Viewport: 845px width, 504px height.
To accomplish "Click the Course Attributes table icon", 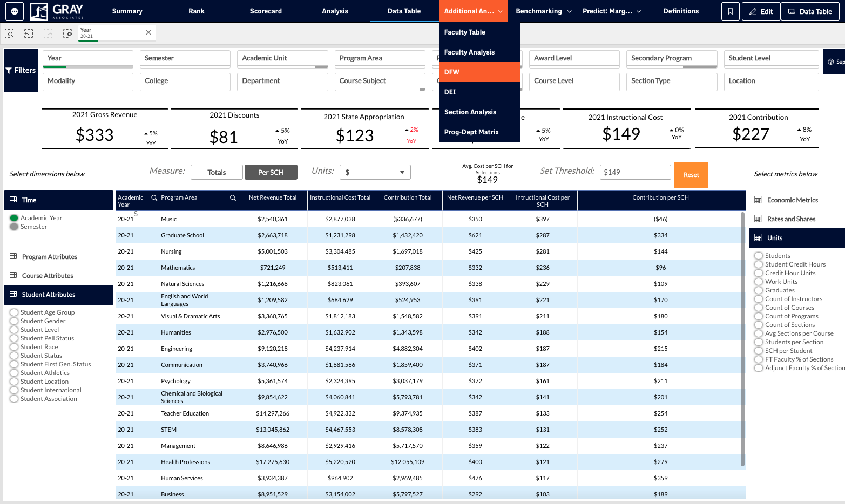I will (13, 275).
